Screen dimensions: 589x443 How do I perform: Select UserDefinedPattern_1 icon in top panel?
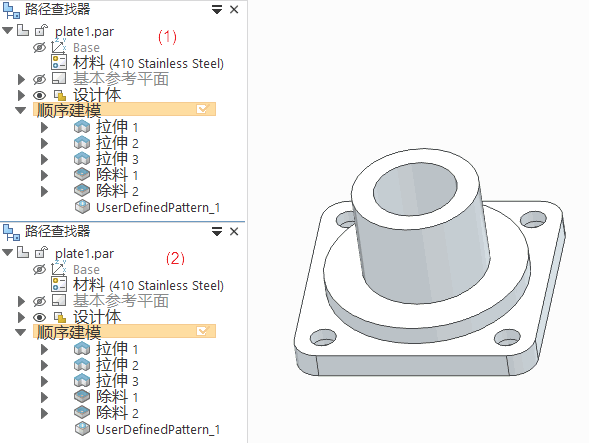coord(82,207)
